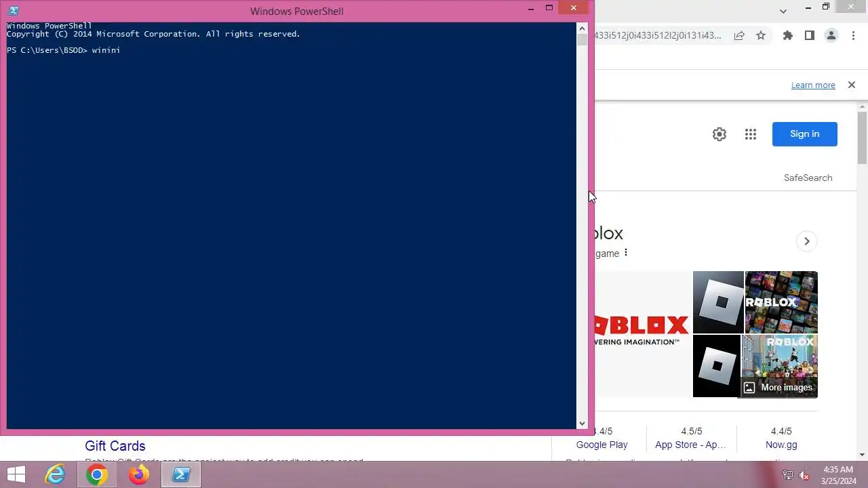This screenshot has width=868, height=488.
Task: Click the PowerShell icon in window title bar
Action: point(14,11)
